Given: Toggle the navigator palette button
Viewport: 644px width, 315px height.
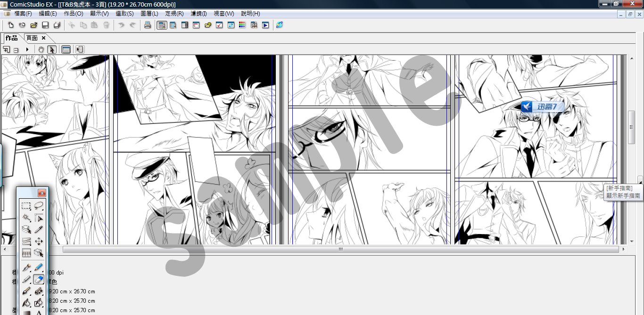Looking at the screenshot, I should pos(196,25).
